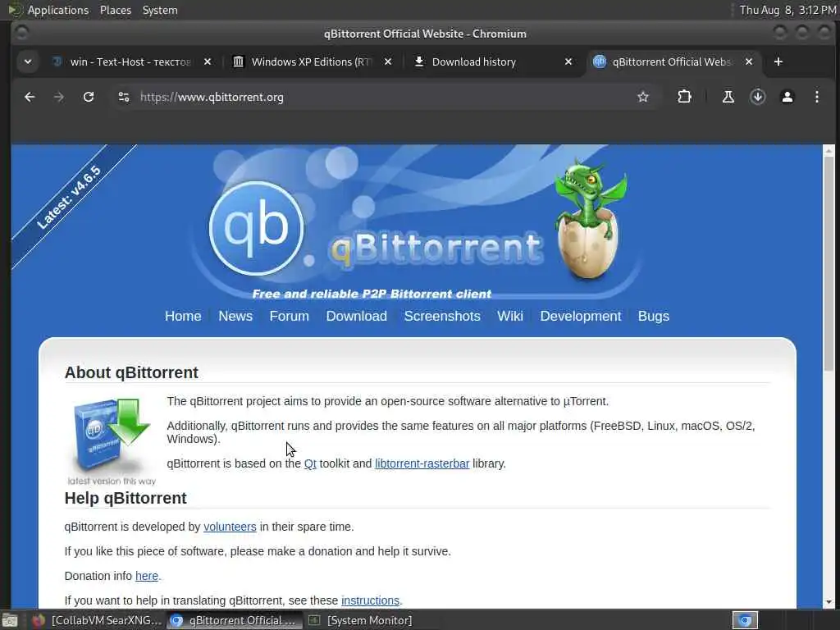The image size is (840, 630).
Task: Click the Latest v4.6.5 corner ribbon
Action: point(69,199)
